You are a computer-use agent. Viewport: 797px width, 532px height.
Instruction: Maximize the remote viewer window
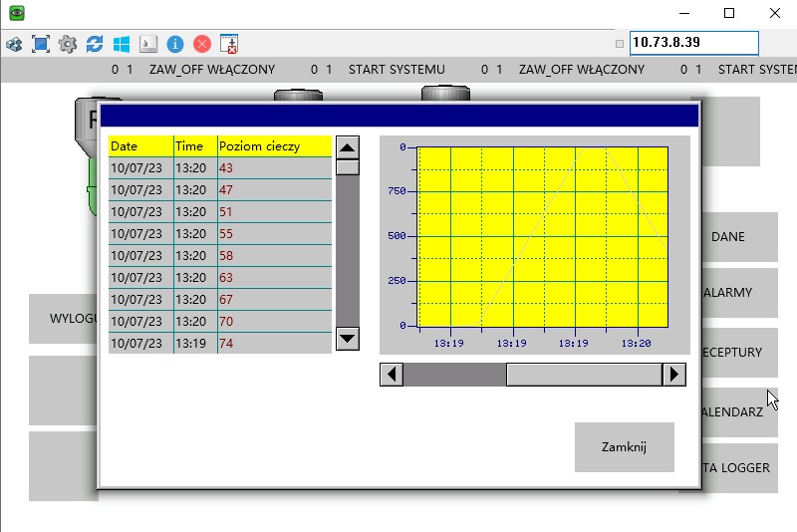pos(729,13)
